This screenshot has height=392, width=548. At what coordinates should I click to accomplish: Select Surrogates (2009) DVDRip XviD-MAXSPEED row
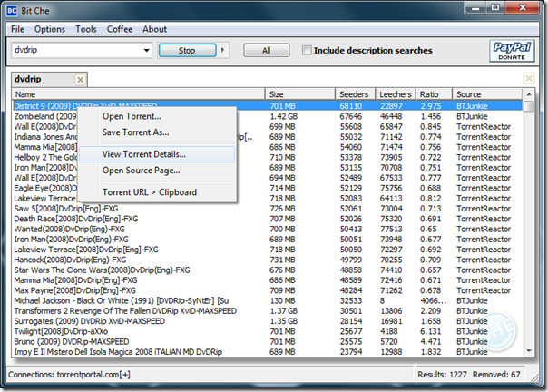click(x=268, y=321)
